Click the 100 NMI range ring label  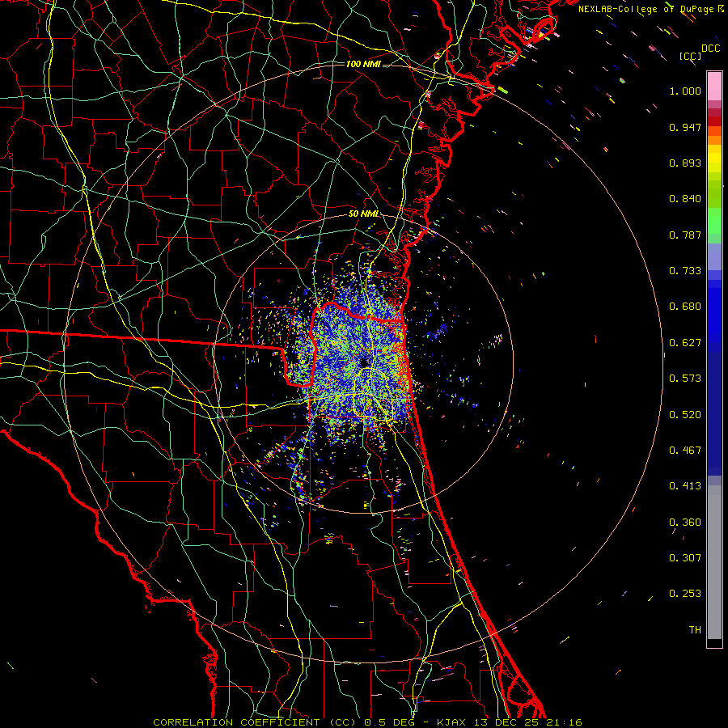click(363, 64)
